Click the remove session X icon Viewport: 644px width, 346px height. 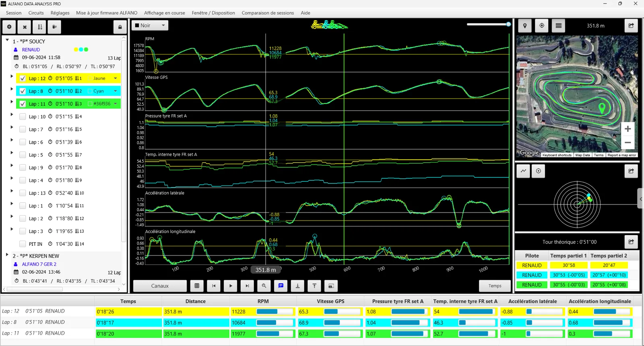25,27
